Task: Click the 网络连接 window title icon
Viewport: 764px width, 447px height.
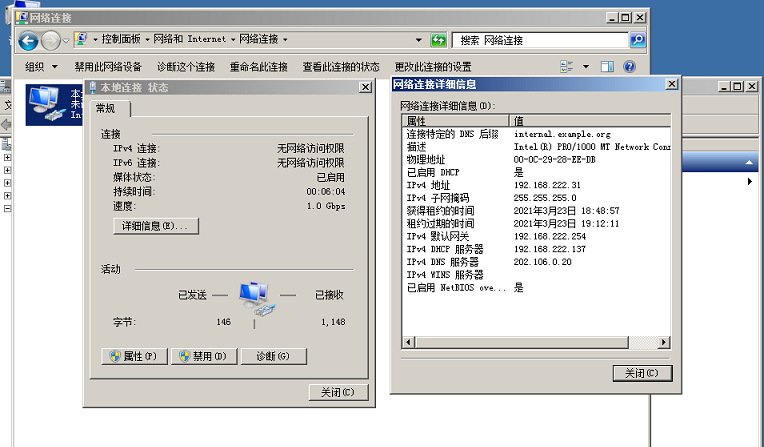Action: point(21,18)
